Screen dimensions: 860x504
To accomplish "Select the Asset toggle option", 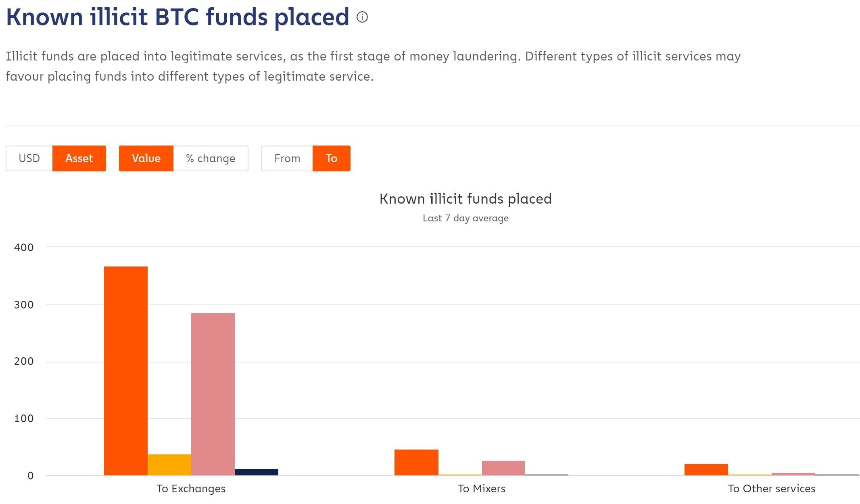I will pyautogui.click(x=79, y=158).
